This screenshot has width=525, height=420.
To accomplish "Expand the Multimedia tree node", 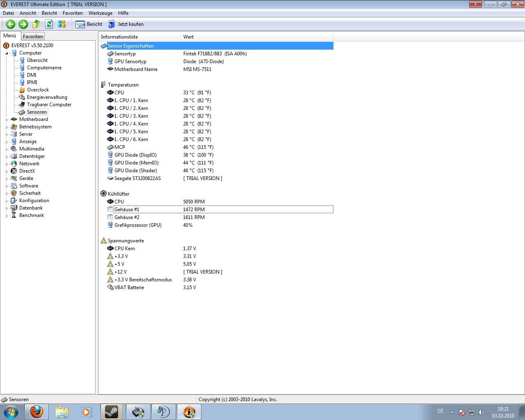I will click(7, 149).
